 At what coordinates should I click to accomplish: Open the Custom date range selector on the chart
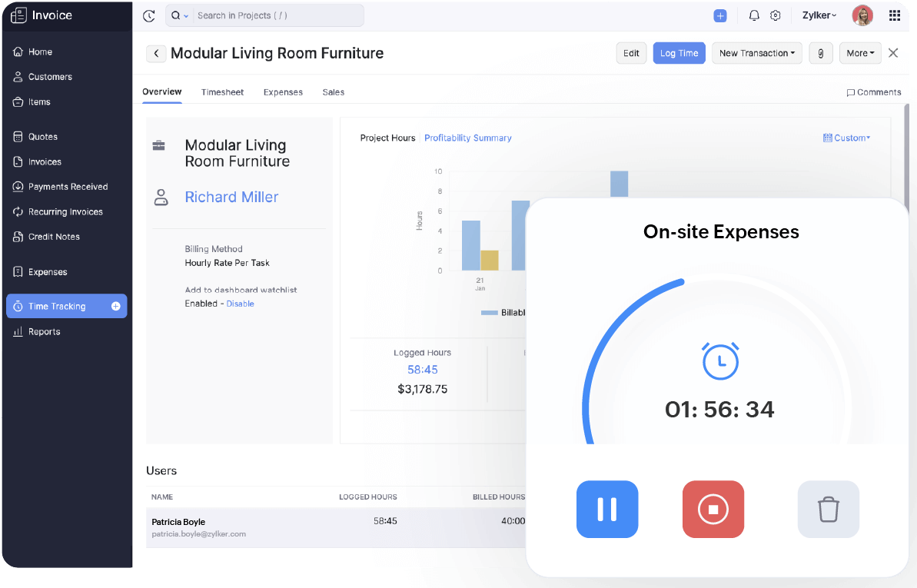(846, 137)
